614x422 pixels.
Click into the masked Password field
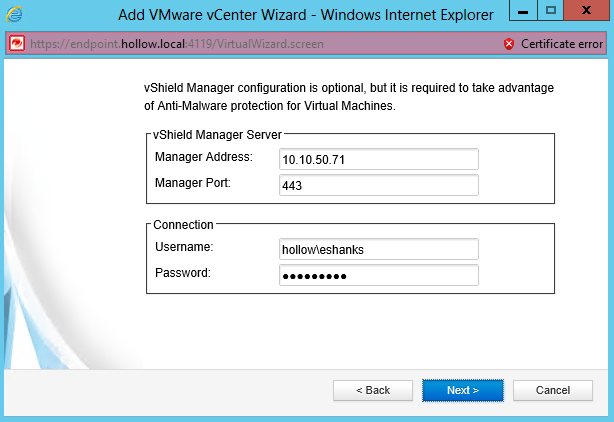[379, 275]
